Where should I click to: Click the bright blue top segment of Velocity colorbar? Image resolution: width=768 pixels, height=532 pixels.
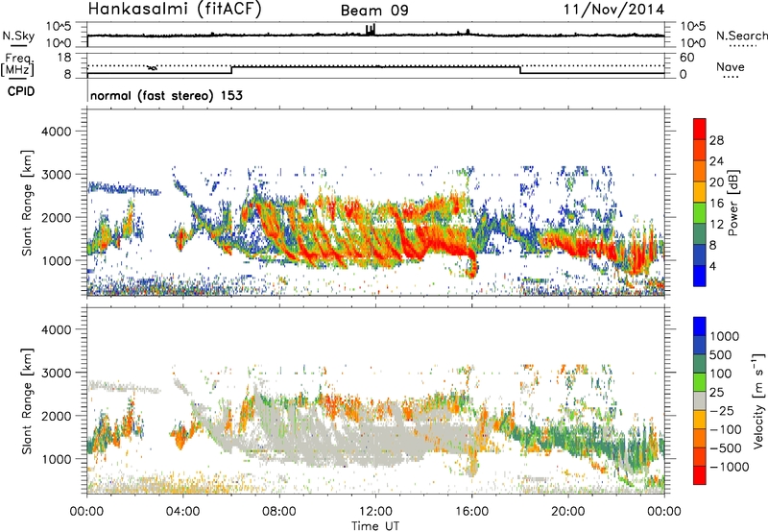[x=700, y=326]
